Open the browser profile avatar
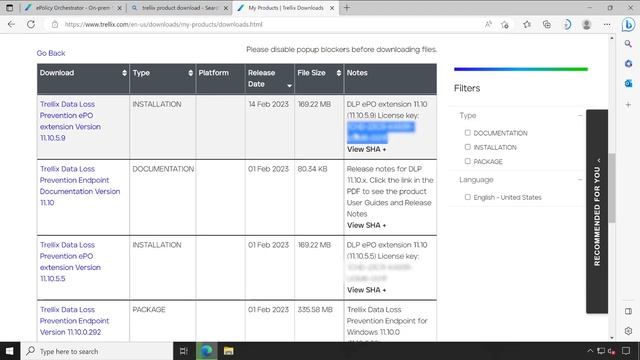The image size is (640, 360). point(587,24)
